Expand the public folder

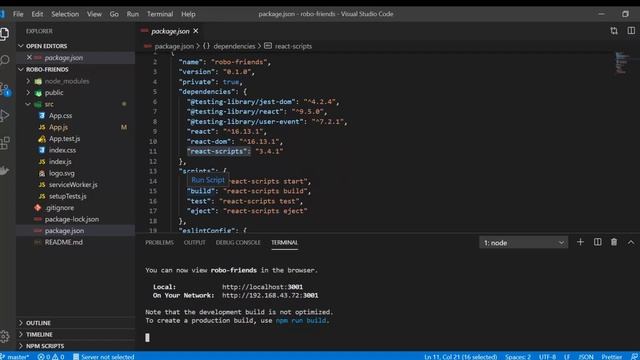click(x=54, y=93)
